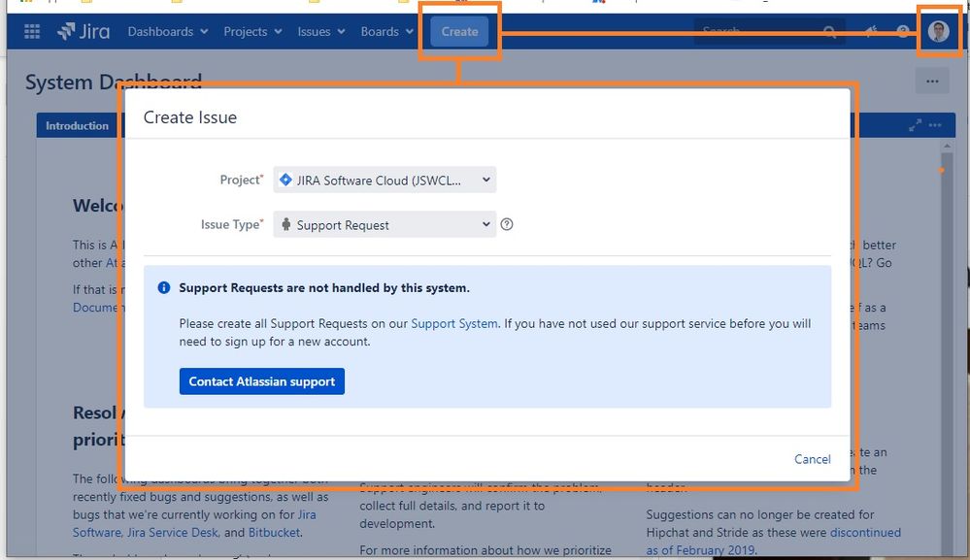The image size is (970, 560).
Task: Click the Create Issue dialog title
Action: 190,117
